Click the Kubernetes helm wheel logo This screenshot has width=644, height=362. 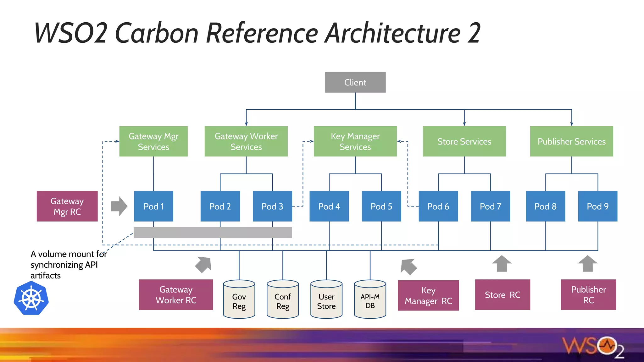31,298
